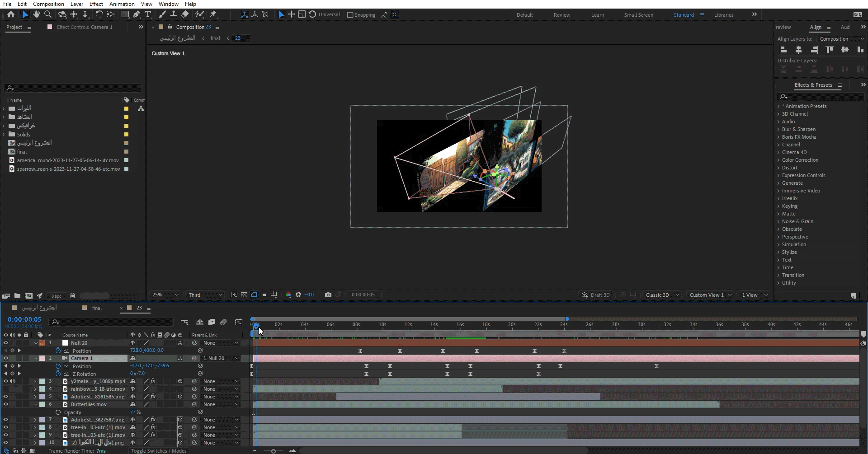
Task: Select the Orbit Around Cursor camera tool
Action: coord(62,14)
